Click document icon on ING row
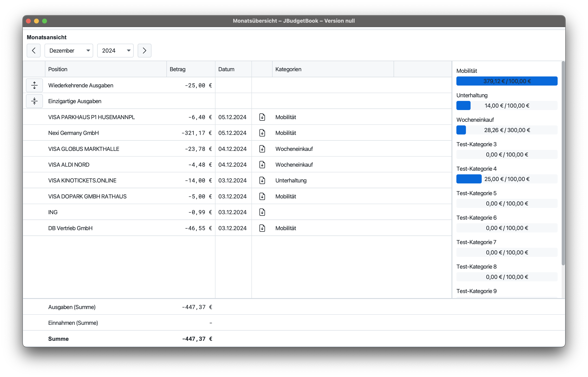 tap(262, 212)
